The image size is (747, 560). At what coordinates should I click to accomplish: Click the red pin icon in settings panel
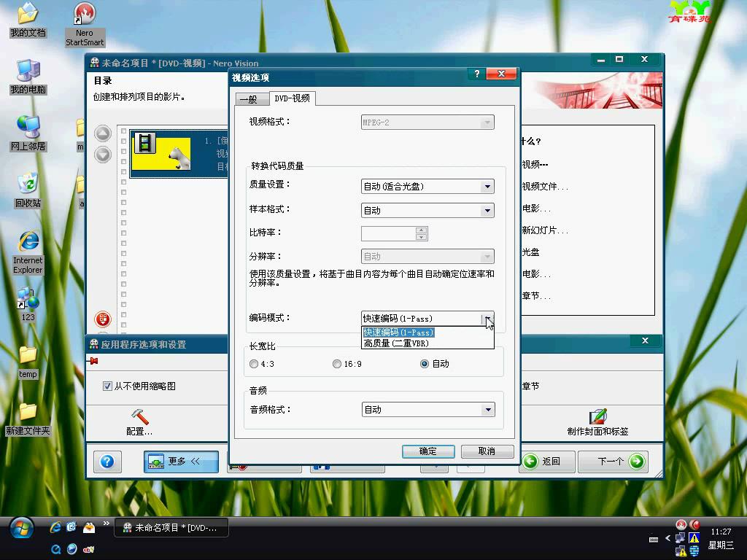click(x=93, y=362)
